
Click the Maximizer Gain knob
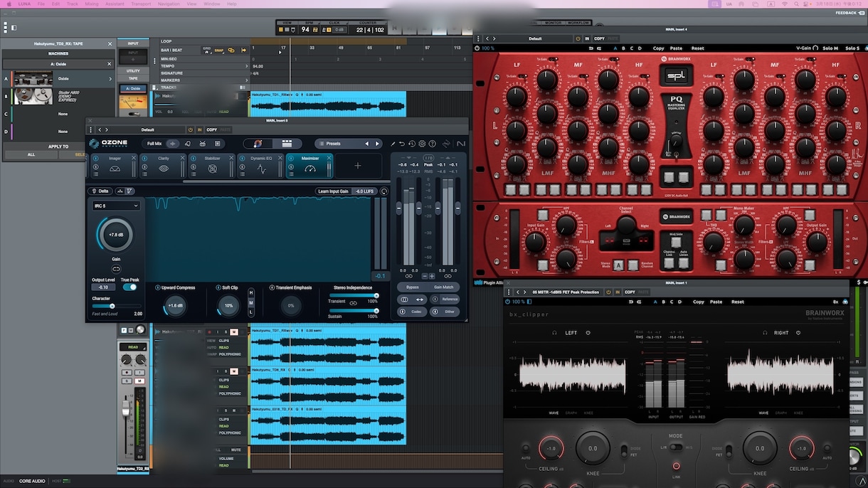115,235
